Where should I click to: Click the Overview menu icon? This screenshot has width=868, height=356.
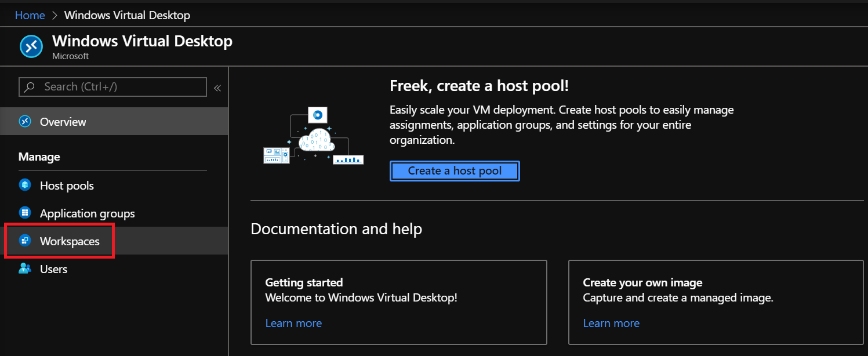(25, 122)
